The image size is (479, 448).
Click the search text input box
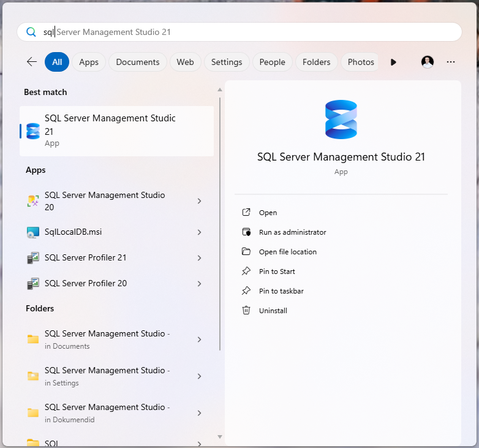tap(245, 32)
